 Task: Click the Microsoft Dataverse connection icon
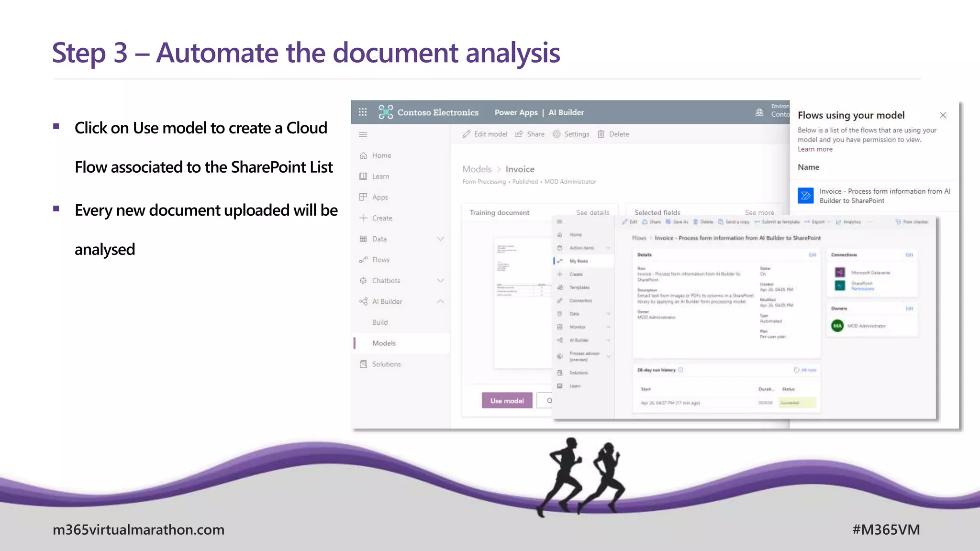click(840, 273)
